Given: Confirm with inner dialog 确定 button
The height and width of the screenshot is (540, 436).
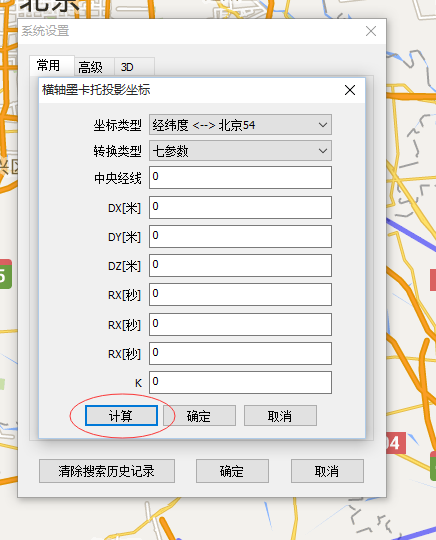Looking at the screenshot, I should [199, 416].
